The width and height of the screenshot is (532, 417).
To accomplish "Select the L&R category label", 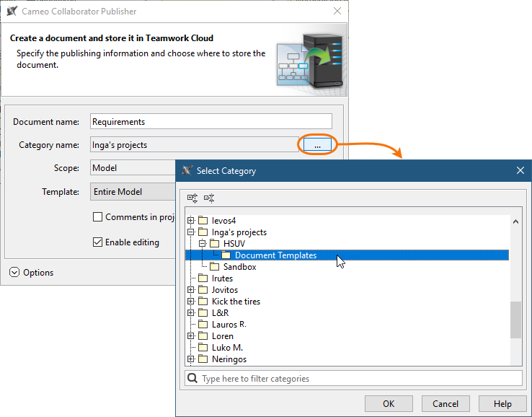I will 220,313.
